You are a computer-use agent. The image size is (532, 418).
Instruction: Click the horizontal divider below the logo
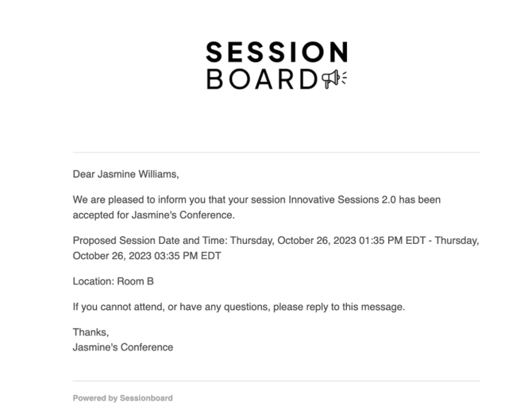276,152
